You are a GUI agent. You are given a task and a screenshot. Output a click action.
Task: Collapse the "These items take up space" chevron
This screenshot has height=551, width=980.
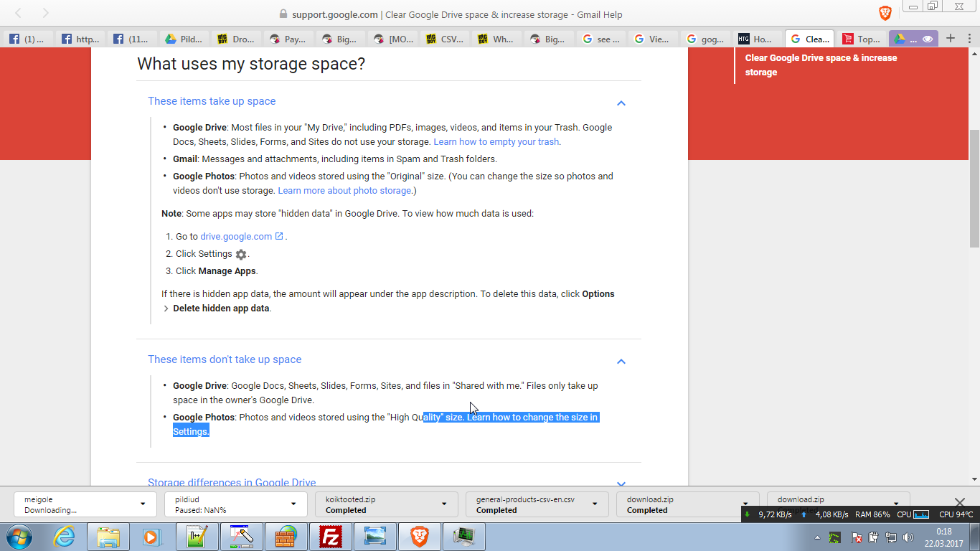coord(621,103)
